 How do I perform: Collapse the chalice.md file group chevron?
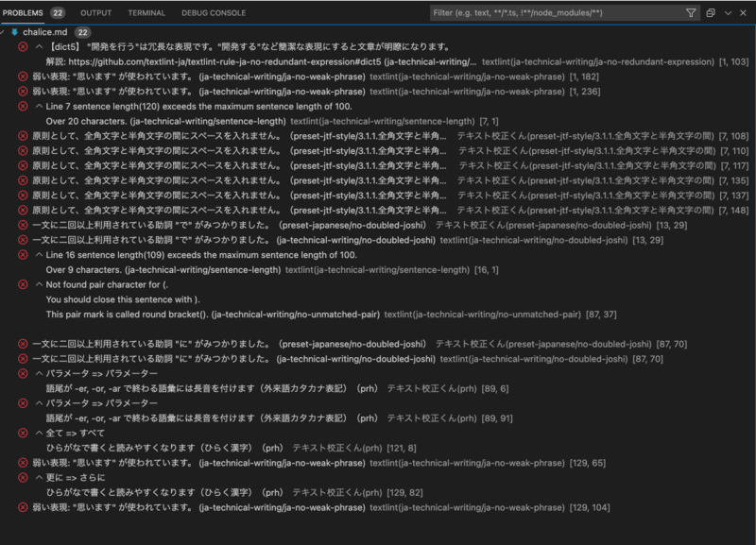point(3,32)
